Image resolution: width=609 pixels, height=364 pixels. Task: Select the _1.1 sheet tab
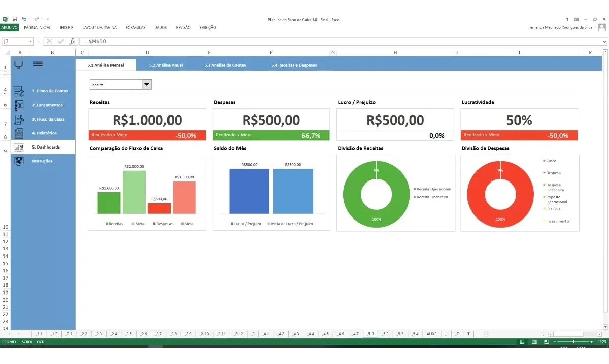pyautogui.click(x=39, y=334)
